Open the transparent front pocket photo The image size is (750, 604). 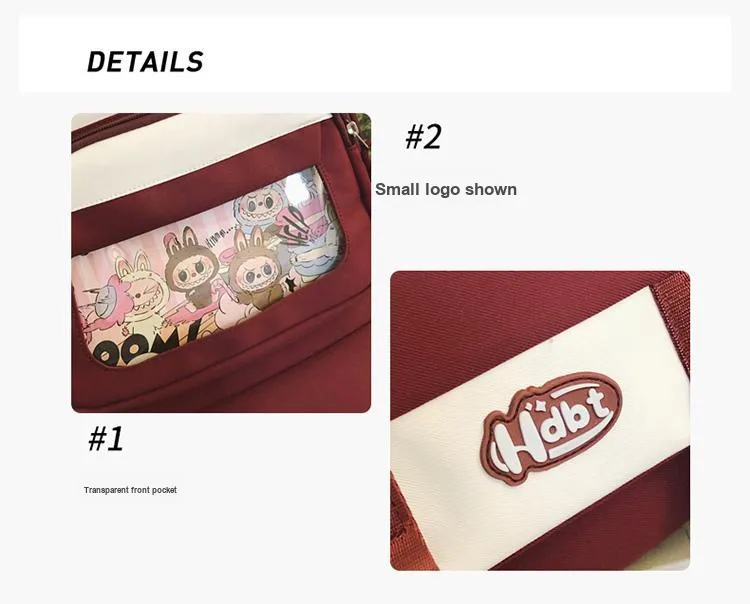(221, 263)
